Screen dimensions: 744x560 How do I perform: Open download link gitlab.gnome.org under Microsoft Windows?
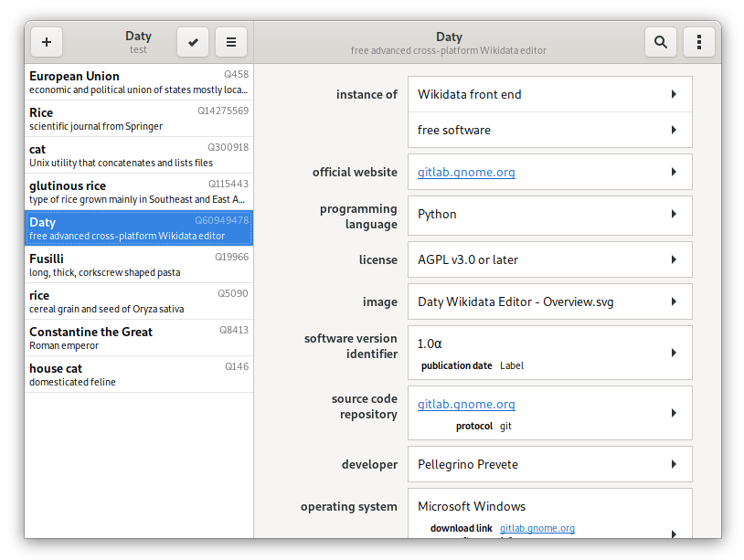[537, 528]
